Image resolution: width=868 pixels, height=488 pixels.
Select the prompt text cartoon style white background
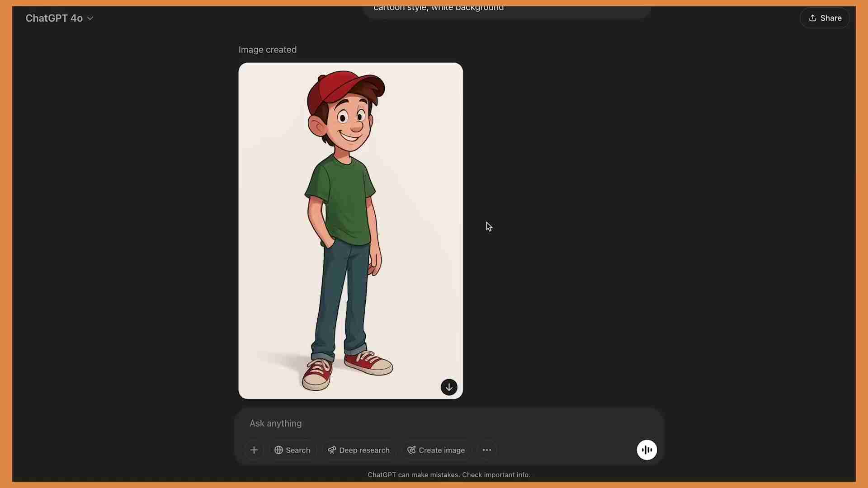(x=438, y=8)
